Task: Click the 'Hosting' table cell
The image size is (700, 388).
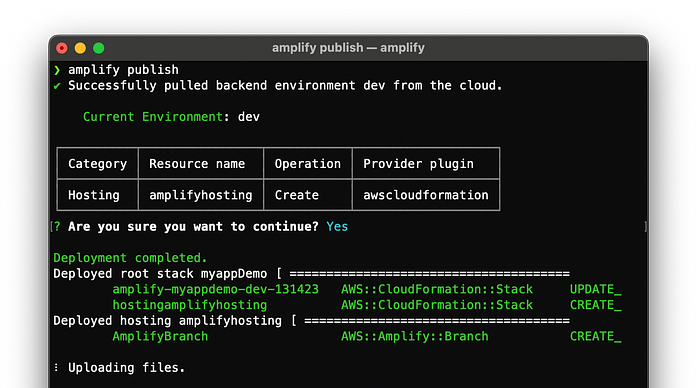Action: 98,195
